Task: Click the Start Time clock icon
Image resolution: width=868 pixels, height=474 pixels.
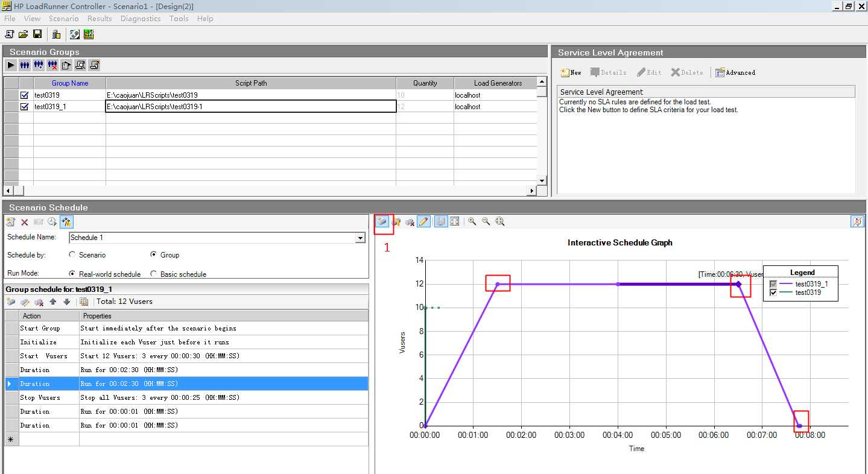Action: 52,222
